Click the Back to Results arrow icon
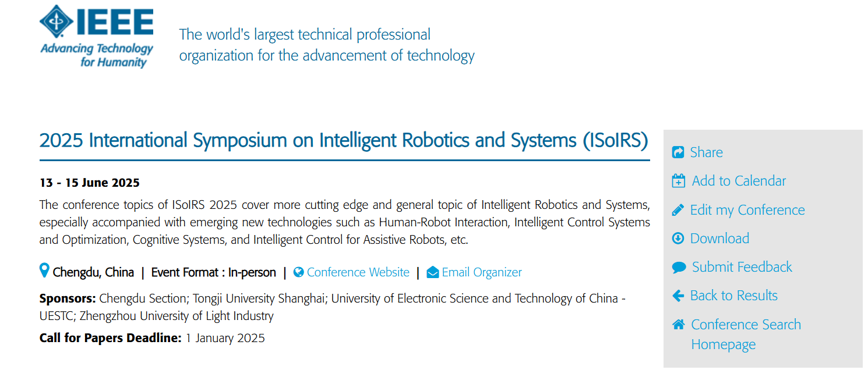The height and width of the screenshot is (377, 868). (678, 296)
